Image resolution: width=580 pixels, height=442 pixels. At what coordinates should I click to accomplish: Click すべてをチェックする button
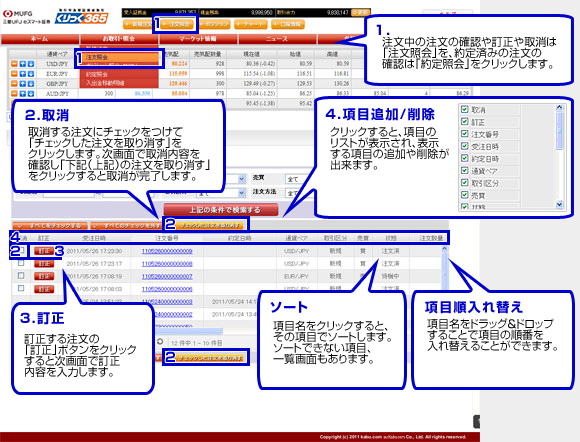(x=50, y=225)
